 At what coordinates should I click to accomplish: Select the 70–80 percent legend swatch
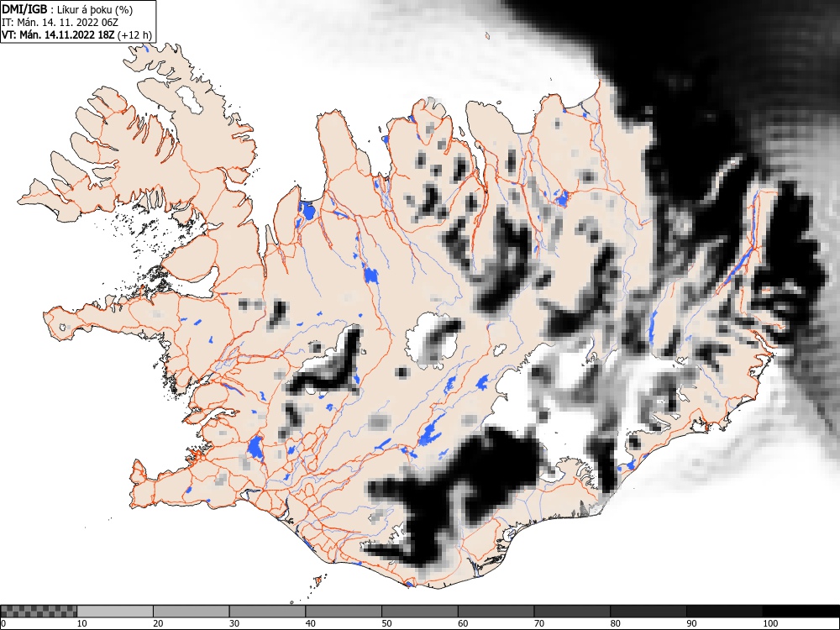[571, 612]
